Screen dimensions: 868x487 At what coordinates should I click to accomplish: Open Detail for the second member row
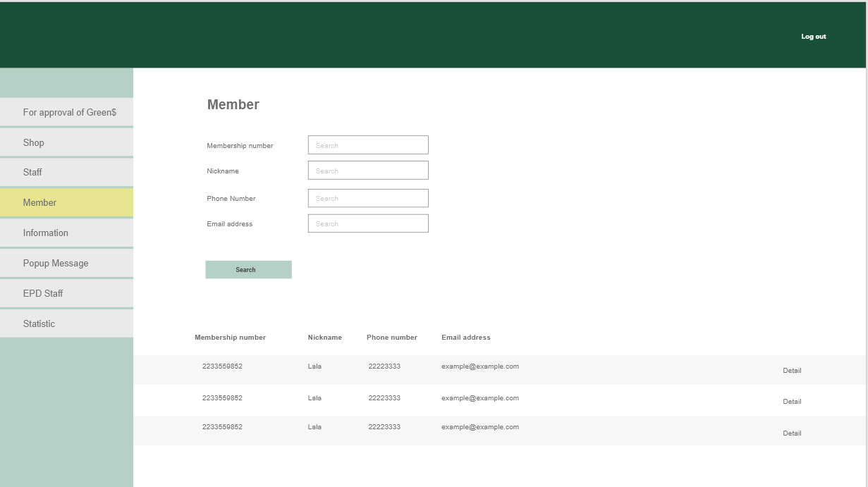coord(792,402)
